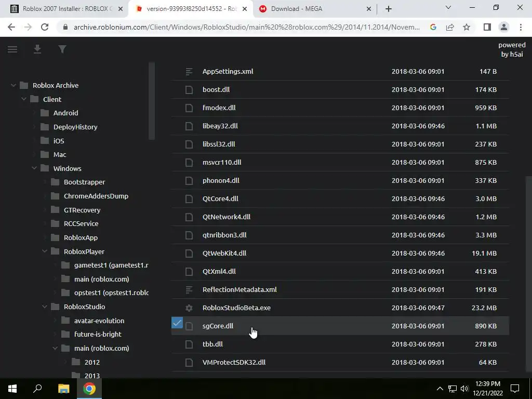This screenshot has height=399, width=532.
Task: Open the RCCService folder in tree
Action: click(81, 223)
